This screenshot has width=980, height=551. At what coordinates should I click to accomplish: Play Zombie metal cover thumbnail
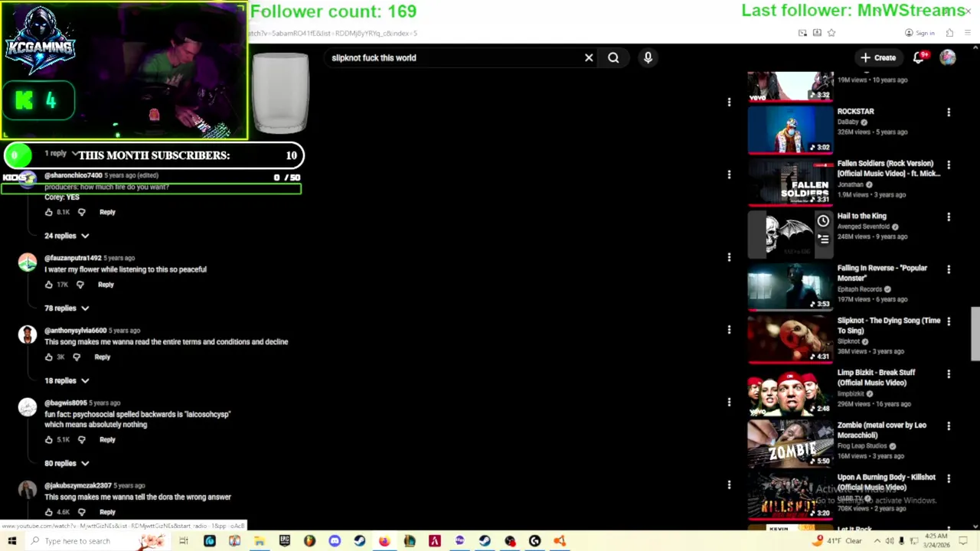790,443
